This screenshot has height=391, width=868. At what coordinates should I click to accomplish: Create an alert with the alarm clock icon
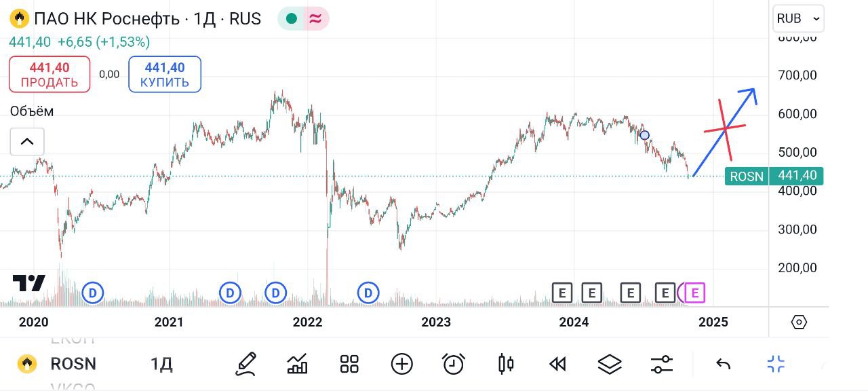453,365
